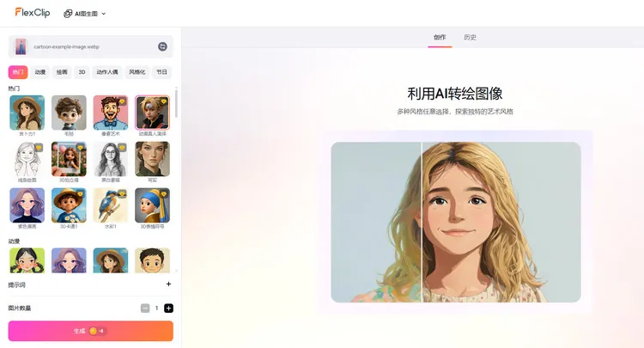Click the style list scrollbar

(176, 103)
